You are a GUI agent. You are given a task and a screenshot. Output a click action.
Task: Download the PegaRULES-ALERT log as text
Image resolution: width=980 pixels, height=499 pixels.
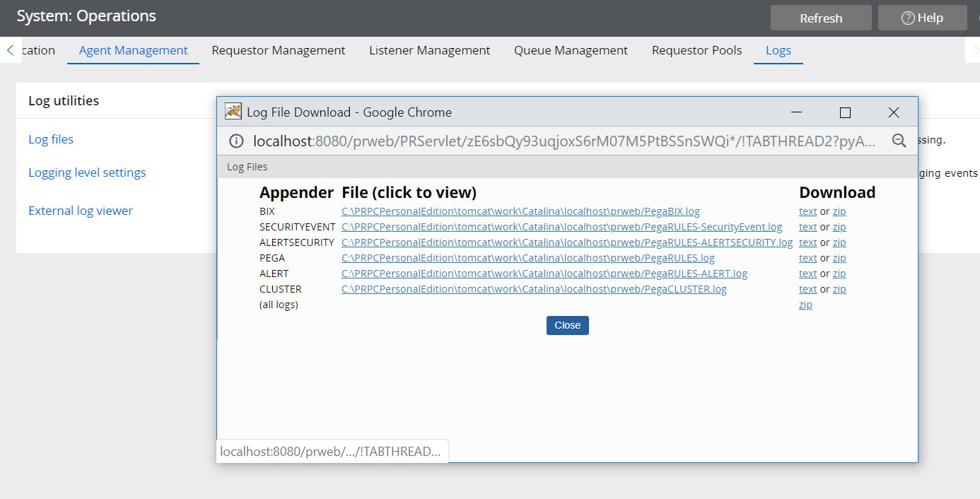coord(807,273)
